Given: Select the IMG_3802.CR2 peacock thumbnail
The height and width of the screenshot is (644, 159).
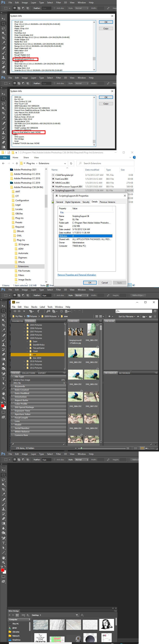Looking at the screenshot, I should click(75, 353).
